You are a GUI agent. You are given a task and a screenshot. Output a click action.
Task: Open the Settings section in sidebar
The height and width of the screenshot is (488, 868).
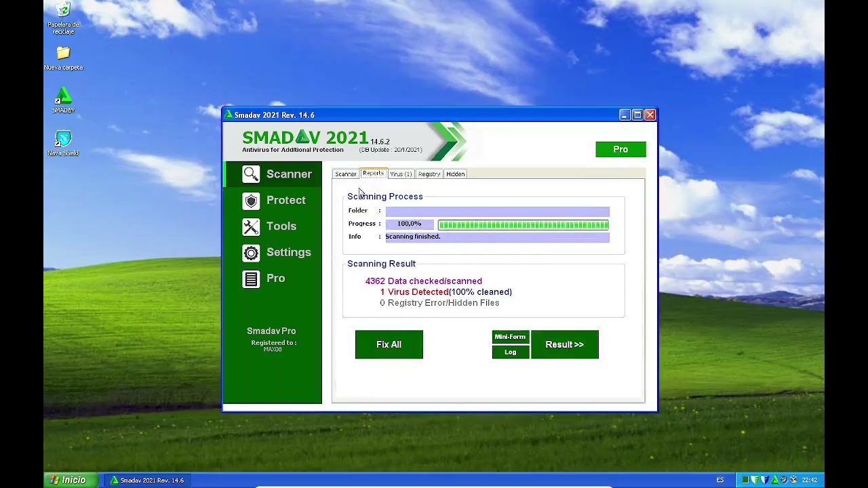pyautogui.click(x=277, y=252)
